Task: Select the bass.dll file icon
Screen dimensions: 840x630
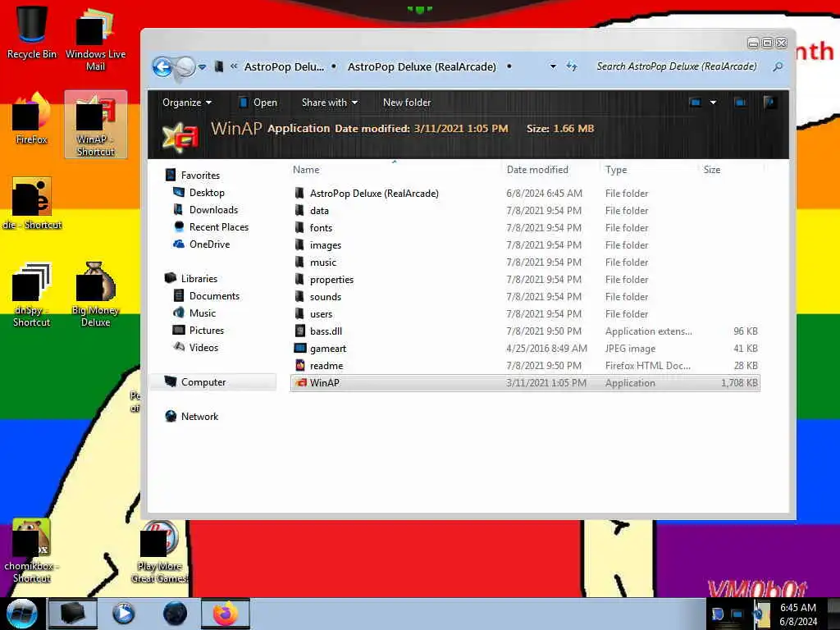Action: point(300,331)
